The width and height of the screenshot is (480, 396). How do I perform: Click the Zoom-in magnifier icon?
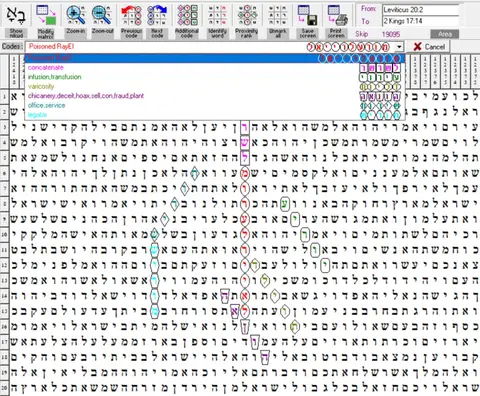click(75, 15)
